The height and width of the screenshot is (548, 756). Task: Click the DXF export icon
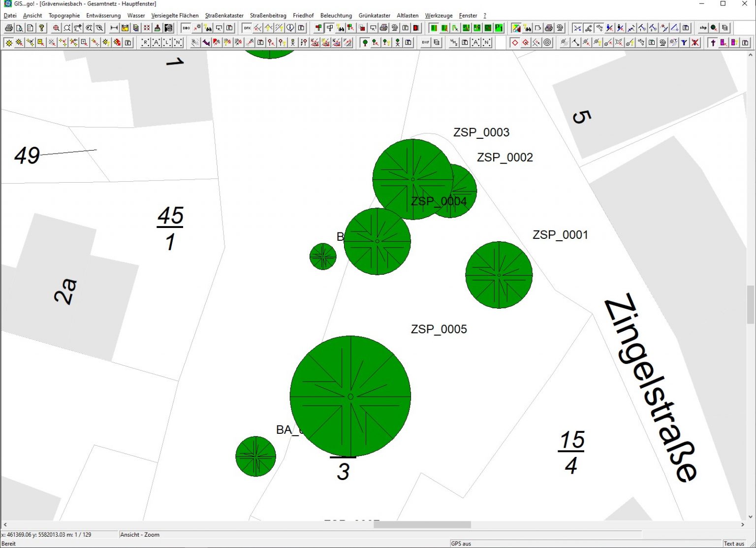tap(425, 43)
